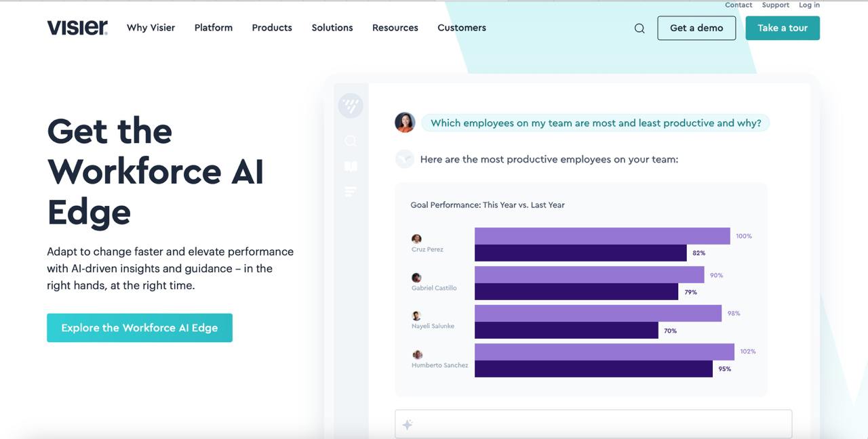The height and width of the screenshot is (439, 868).
Task: Click the list lines icon in demo sidebar
Action: (351, 192)
